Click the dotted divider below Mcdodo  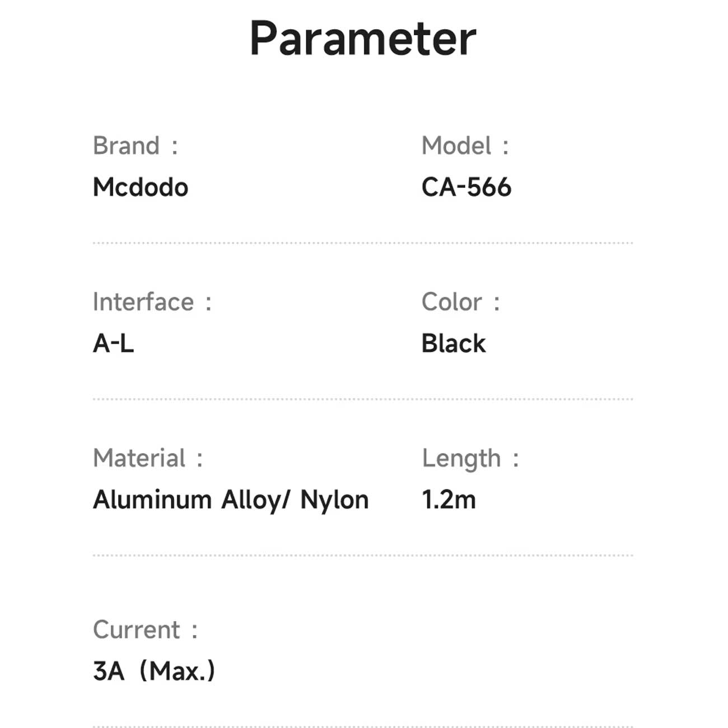[363, 243]
